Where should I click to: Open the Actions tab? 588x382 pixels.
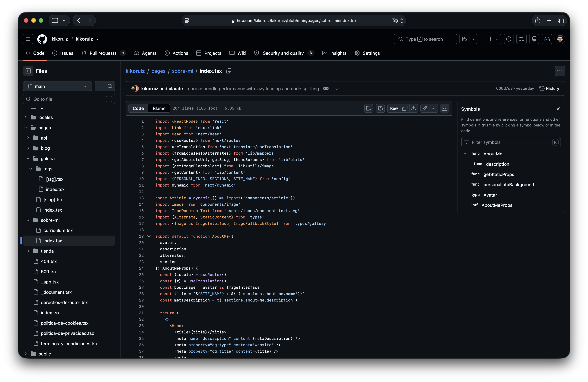click(x=176, y=53)
